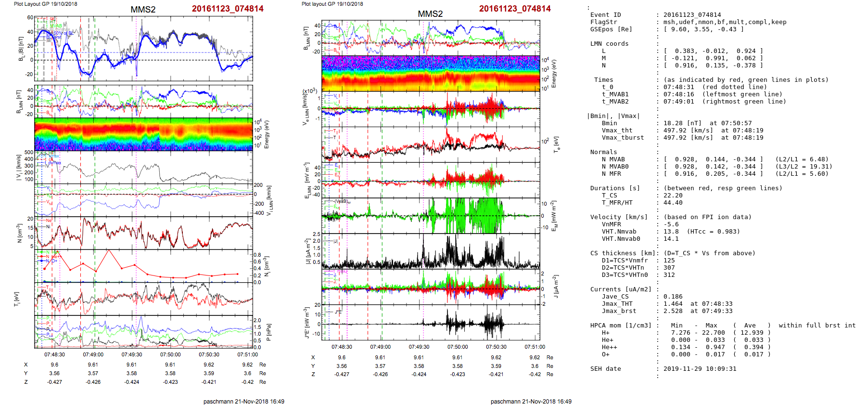Click the 'Plot Layout GP 19/10/2018' label at far left
The height and width of the screenshot is (405, 868).
(45, 4)
